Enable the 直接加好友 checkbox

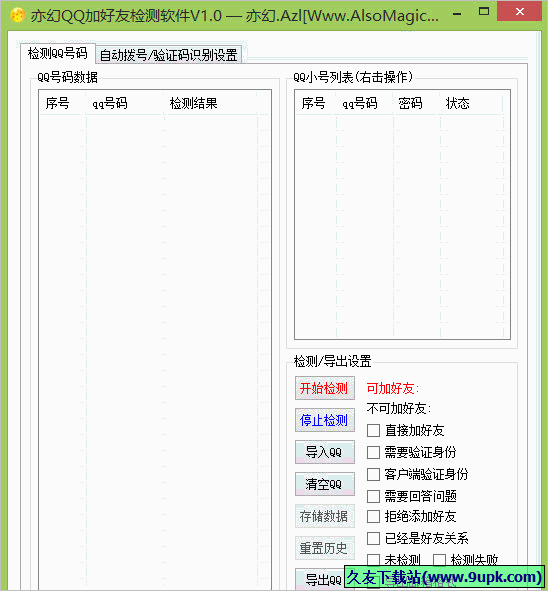pyautogui.click(x=373, y=430)
